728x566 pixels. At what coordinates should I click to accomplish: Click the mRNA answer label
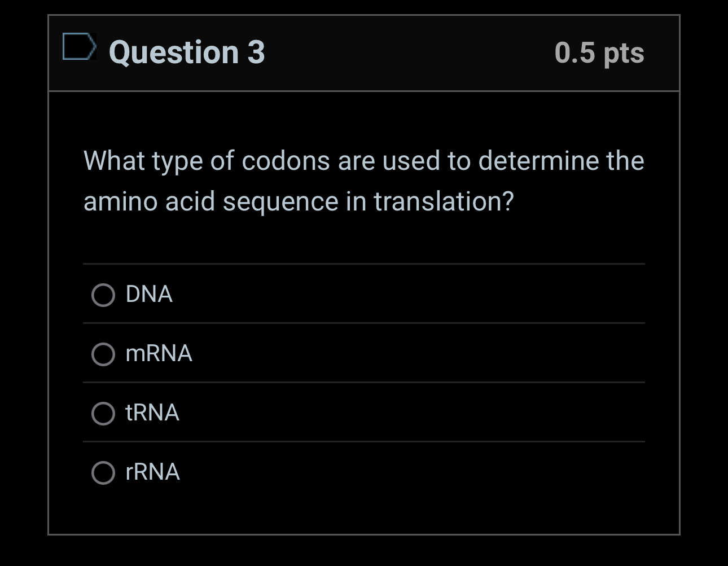tap(159, 354)
